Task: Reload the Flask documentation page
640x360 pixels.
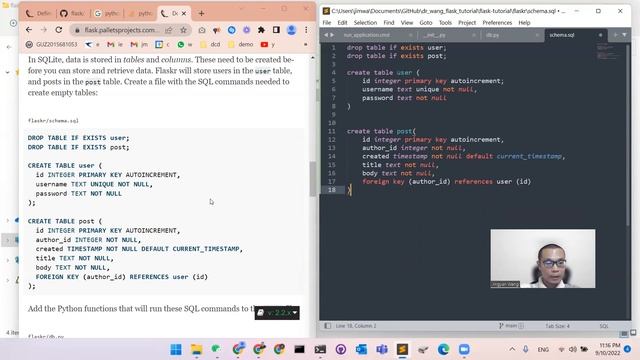Action: pos(59,30)
